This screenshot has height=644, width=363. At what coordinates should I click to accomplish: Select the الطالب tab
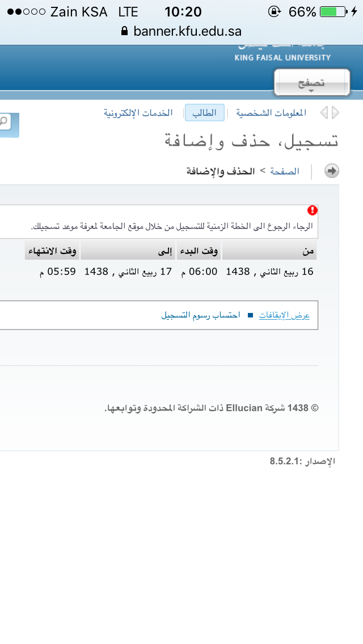click(x=205, y=113)
